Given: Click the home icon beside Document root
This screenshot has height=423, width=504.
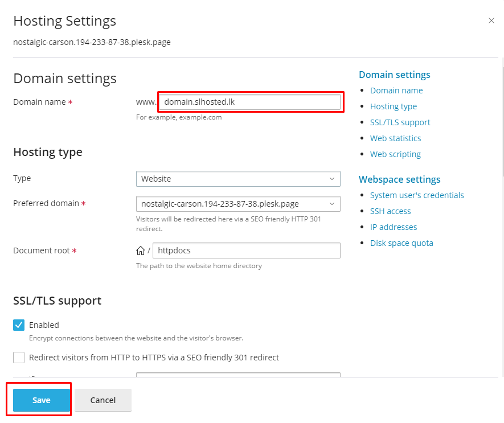Looking at the screenshot, I should [140, 250].
